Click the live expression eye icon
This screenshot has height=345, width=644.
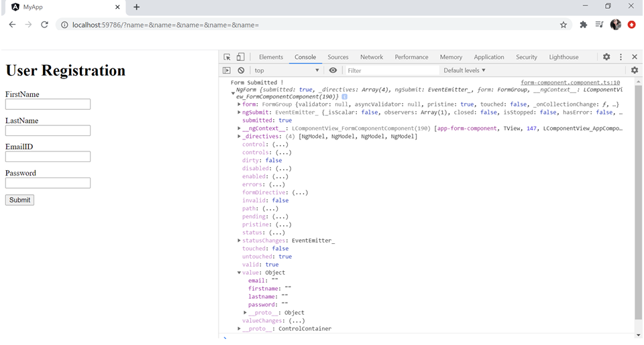333,70
